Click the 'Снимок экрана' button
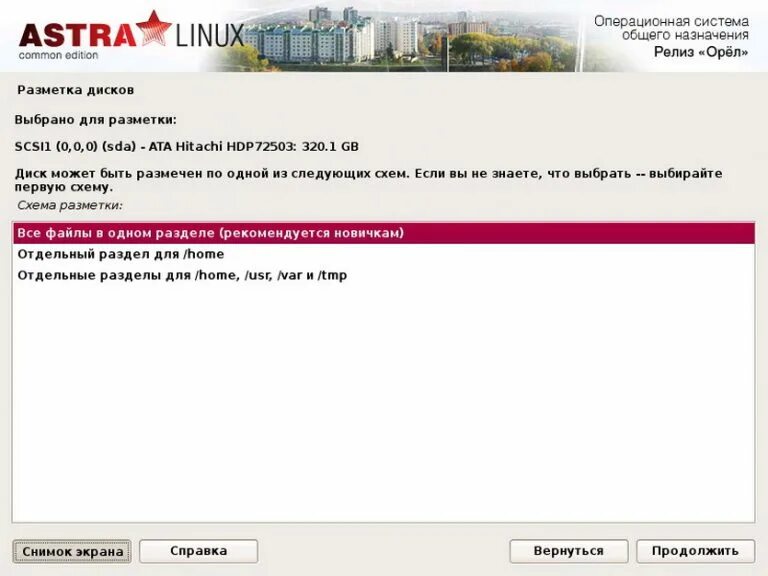 pos(72,552)
